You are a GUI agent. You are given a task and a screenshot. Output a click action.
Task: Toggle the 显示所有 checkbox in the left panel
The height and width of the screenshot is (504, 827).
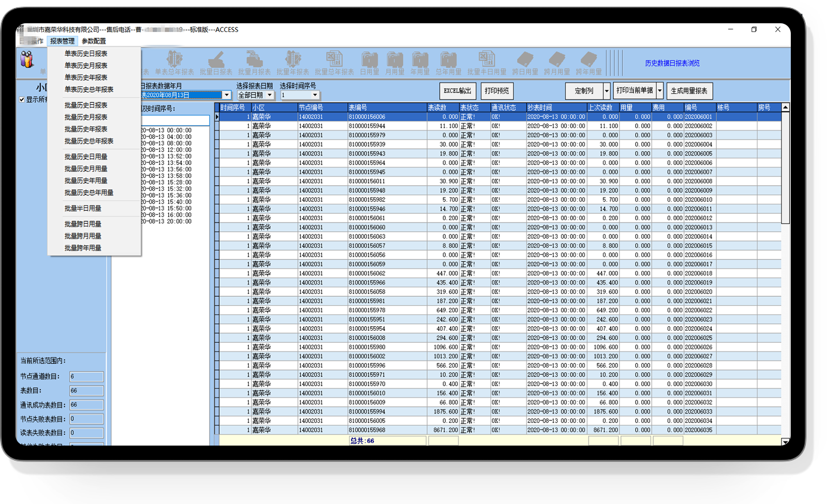[x=22, y=100]
